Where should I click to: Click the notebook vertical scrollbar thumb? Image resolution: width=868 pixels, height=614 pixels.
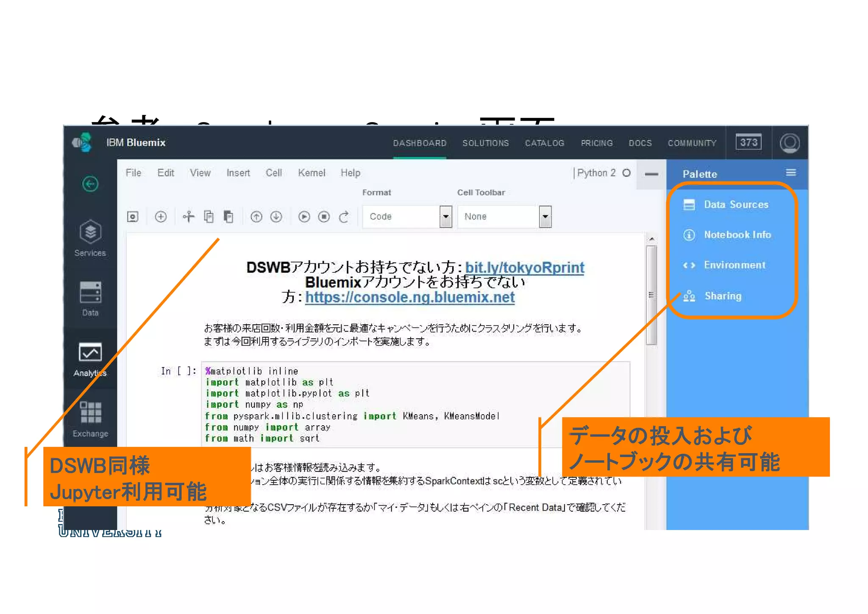tap(652, 295)
